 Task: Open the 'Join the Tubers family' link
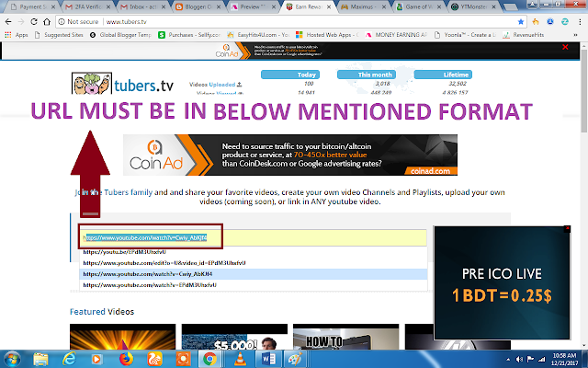113,192
